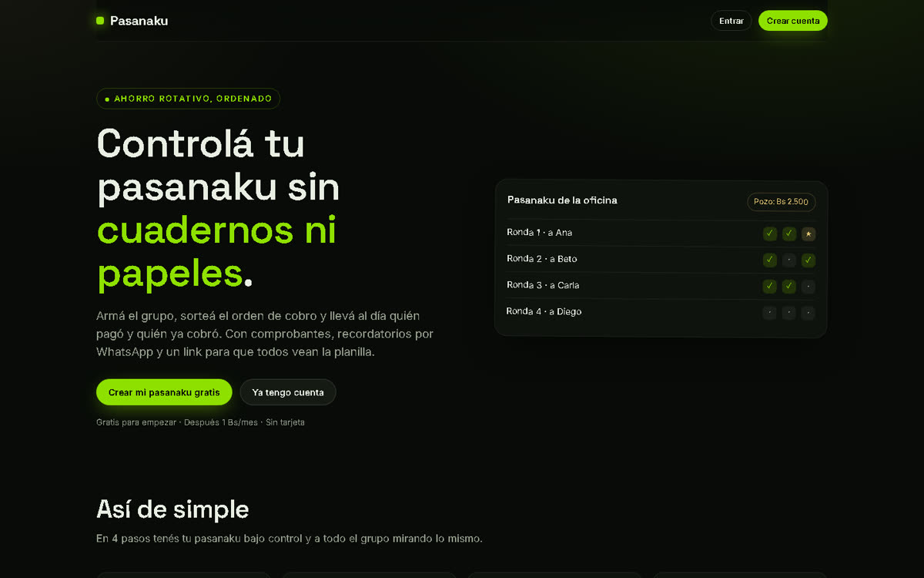924x578 pixels.
Task: Click the last check mark in Ronda 2 row
Action: [808, 260]
